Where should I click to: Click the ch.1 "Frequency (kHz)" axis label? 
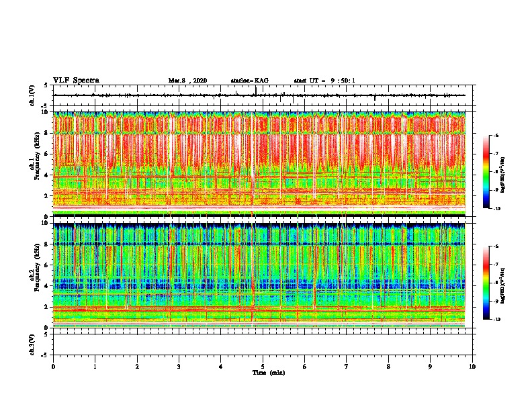pyautogui.click(x=37, y=156)
